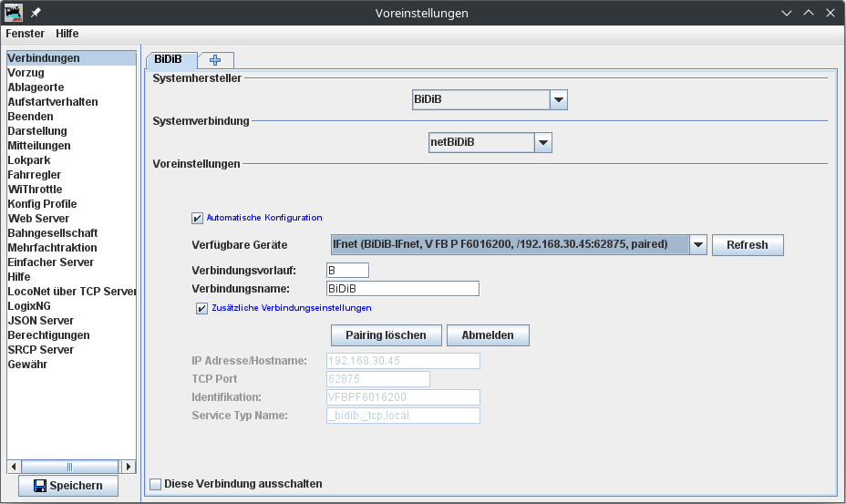Maximize the Voreinstellungen window

pos(809,13)
